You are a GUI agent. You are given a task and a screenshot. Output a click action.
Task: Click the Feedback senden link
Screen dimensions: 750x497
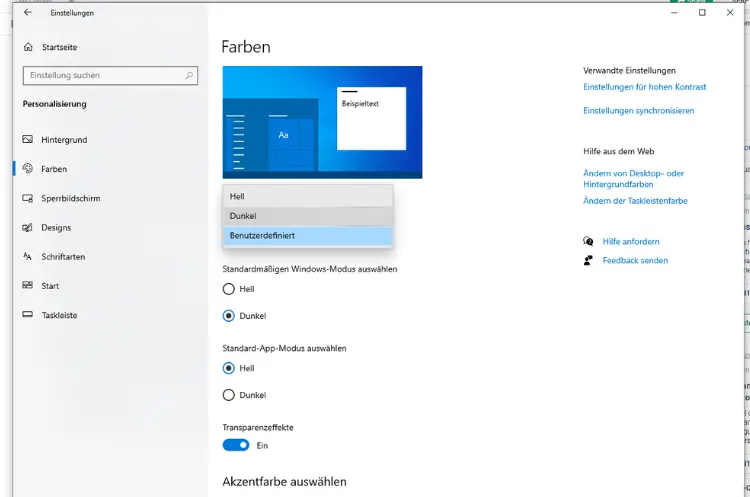[635, 260]
